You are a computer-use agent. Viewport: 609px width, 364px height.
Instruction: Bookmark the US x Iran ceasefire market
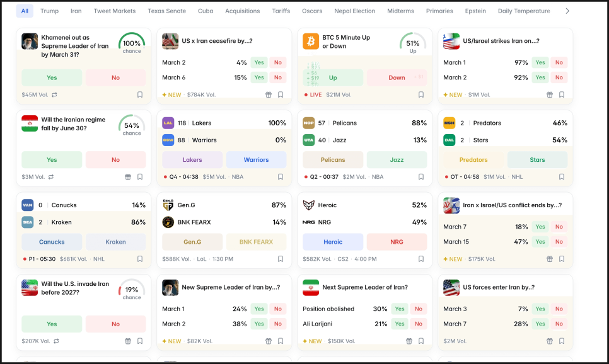281,94
